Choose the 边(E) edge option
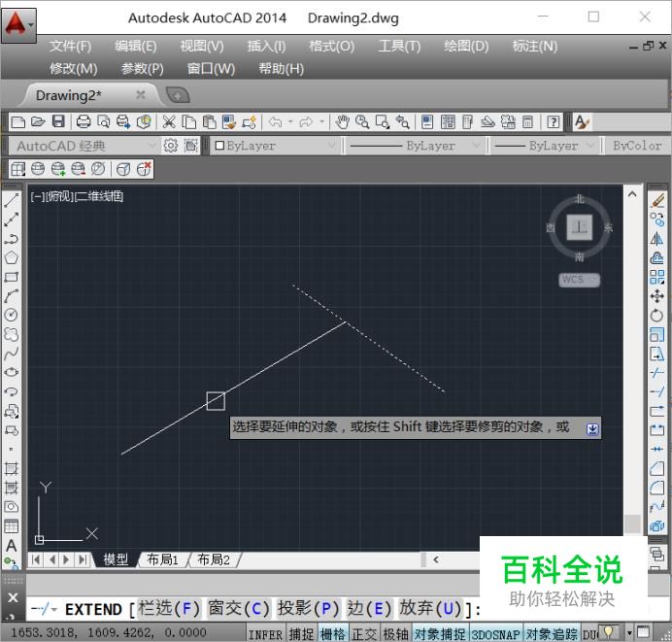This screenshot has width=672, height=642. coord(369,609)
